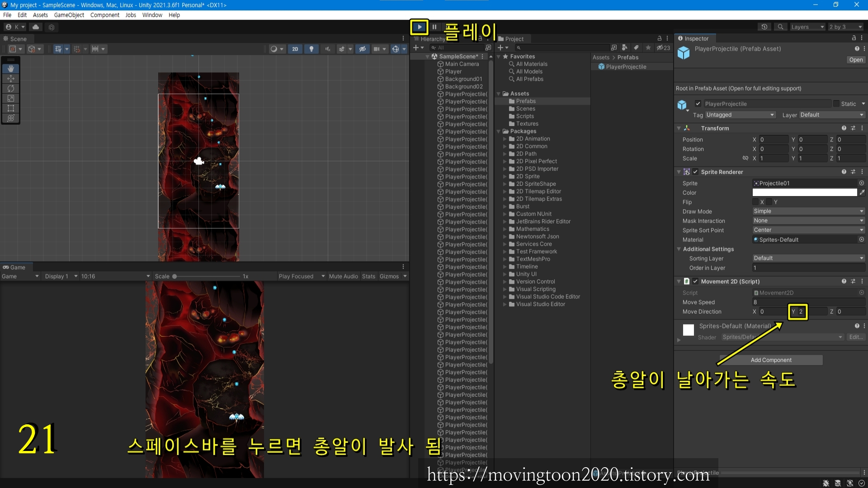Click the favorites star icon in Project toolbar

coord(648,48)
